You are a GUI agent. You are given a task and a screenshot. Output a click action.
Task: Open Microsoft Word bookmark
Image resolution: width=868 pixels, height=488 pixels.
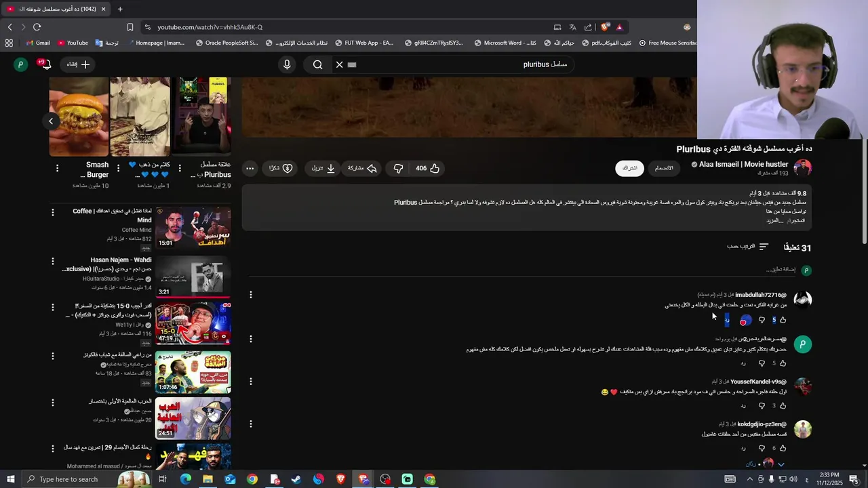coord(505,43)
